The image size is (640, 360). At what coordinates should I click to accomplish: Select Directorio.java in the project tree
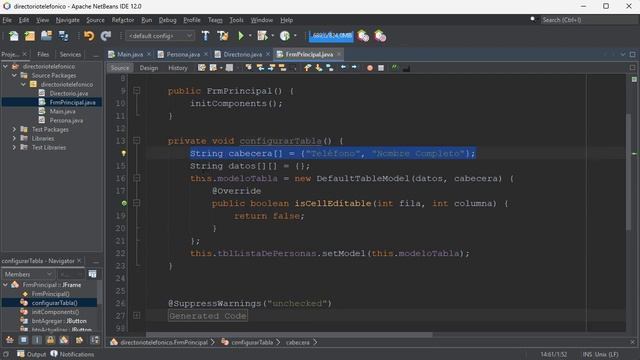click(x=69, y=93)
